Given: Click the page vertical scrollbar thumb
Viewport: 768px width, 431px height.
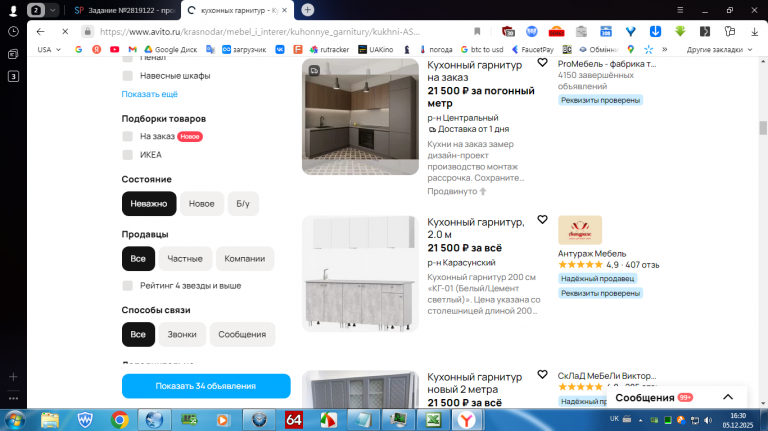Looking at the screenshot, I should click(763, 127).
